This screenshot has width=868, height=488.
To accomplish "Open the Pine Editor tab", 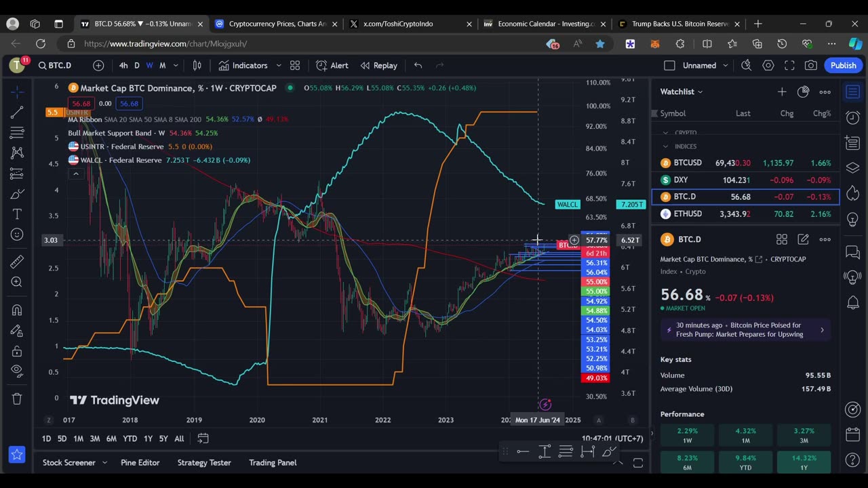I will (140, 462).
